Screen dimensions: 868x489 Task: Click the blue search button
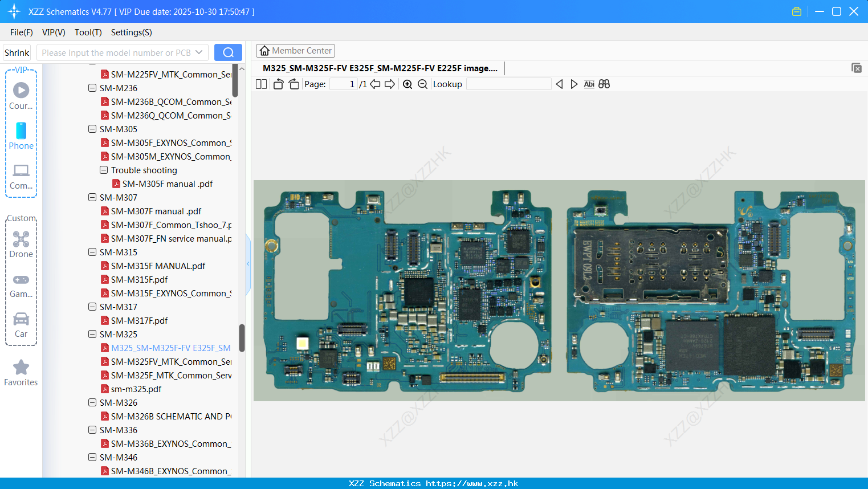(228, 52)
